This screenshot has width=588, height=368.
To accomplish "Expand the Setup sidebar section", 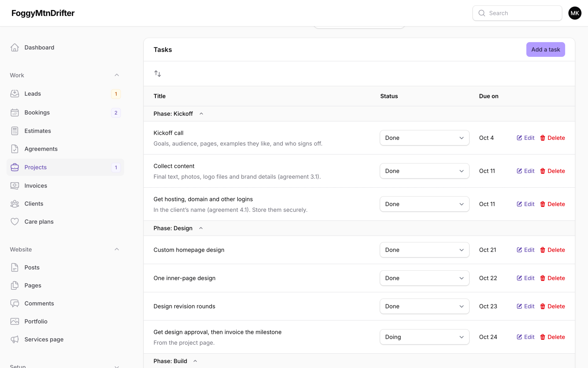I will (117, 367).
